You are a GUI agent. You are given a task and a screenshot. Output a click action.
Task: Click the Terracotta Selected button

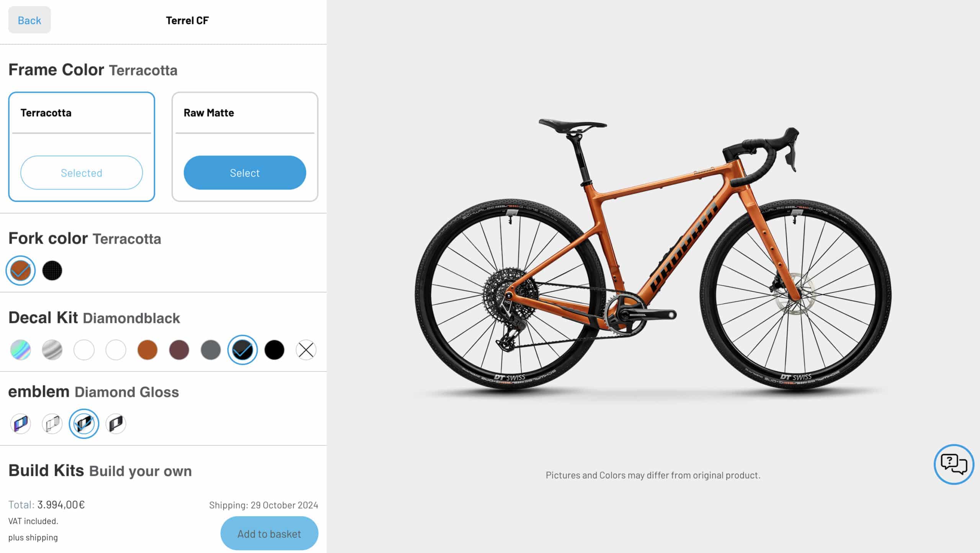82,173
